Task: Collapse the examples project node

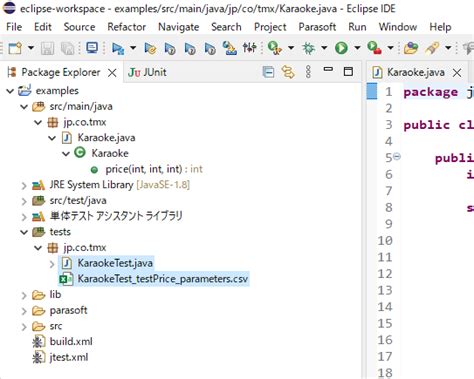Action: click(x=10, y=91)
